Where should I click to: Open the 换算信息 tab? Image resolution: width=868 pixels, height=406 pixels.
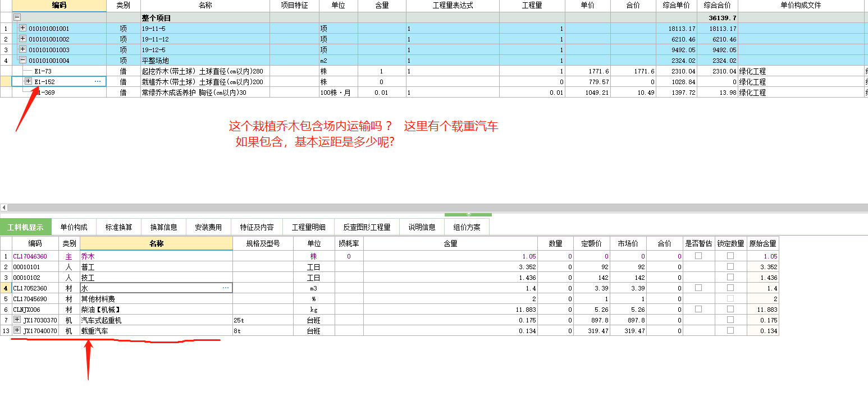(164, 227)
